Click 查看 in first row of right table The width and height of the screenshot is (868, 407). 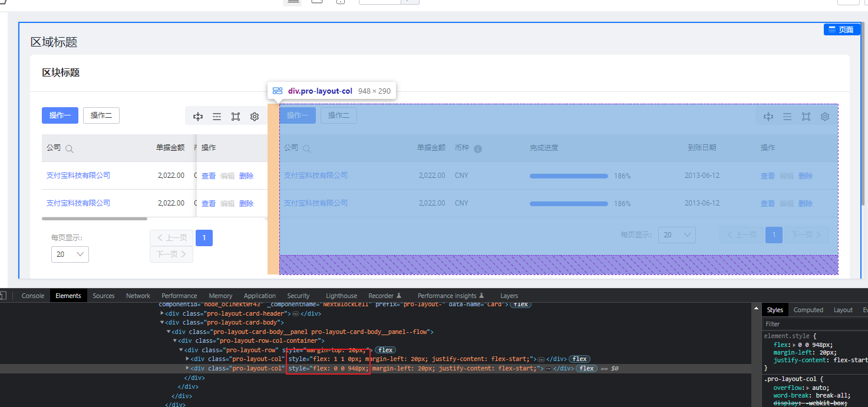coord(768,176)
